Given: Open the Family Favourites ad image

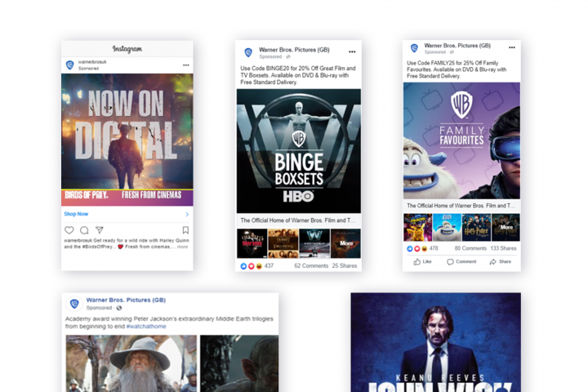Looking at the screenshot, I should (461, 140).
